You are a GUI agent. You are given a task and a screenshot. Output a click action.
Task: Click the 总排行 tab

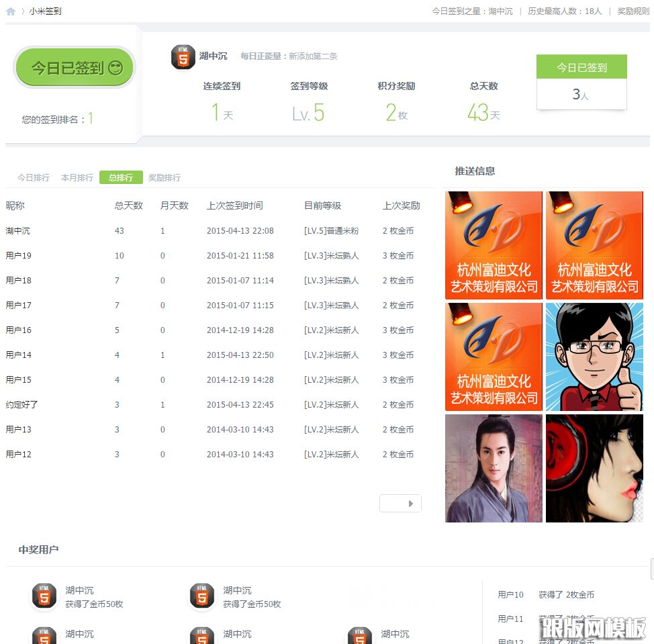point(120,177)
